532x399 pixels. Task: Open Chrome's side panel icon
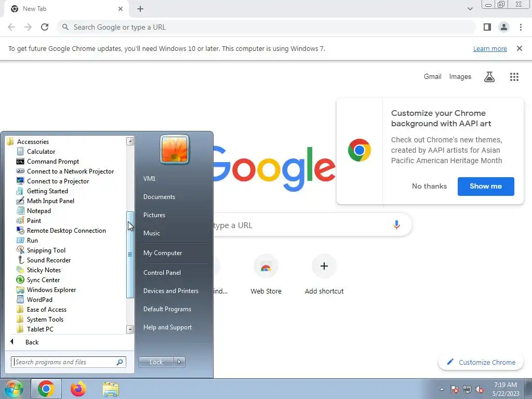tap(487, 27)
